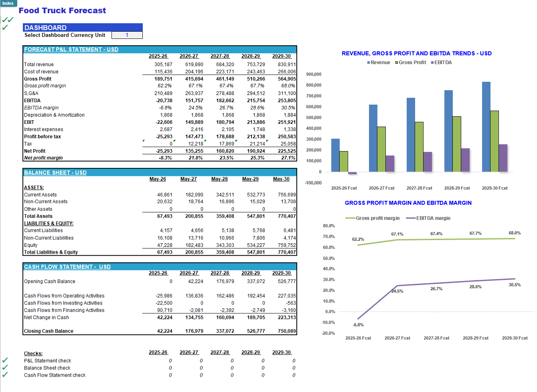Select the Dashboard Currency Unit input cell
Image resolution: width=537 pixels, height=392 pixels.
pyautogui.click(x=127, y=35)
